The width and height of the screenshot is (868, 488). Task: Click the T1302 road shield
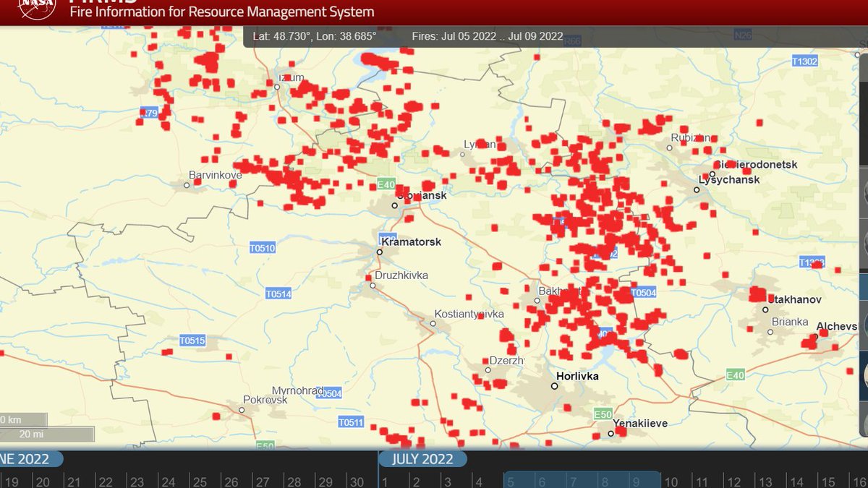[805, 61]
